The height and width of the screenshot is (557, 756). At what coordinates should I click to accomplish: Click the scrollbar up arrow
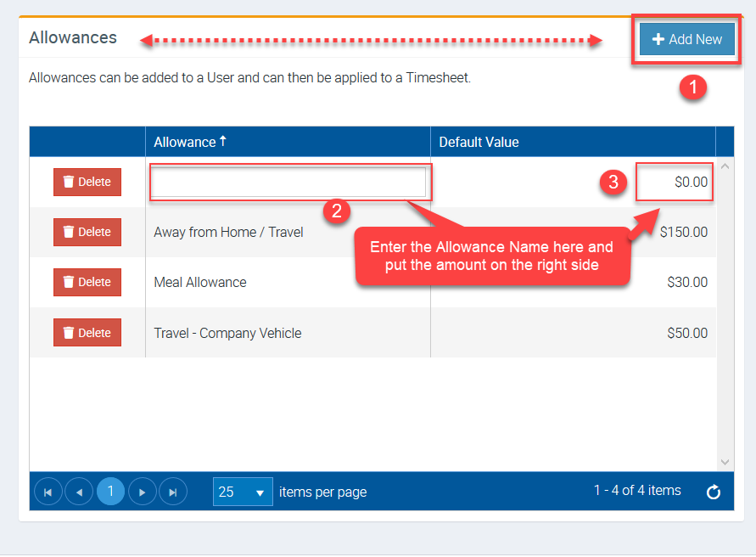725,167
